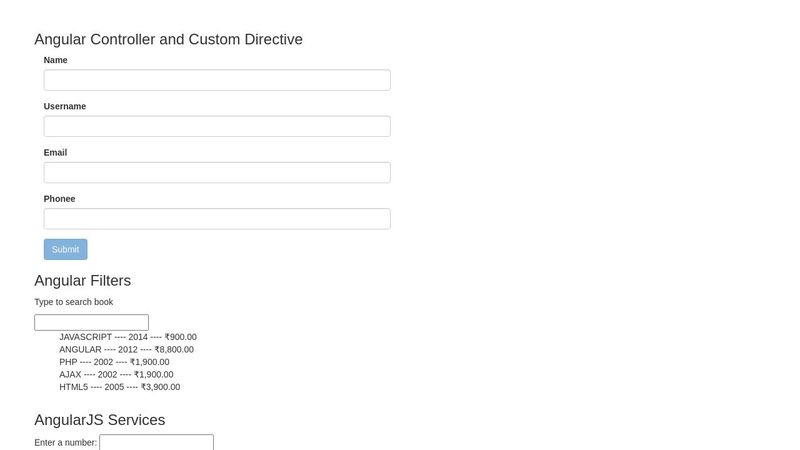Viewport: 800px width, 450px height.
Task: Click the Email label
Action: [55, 153]
